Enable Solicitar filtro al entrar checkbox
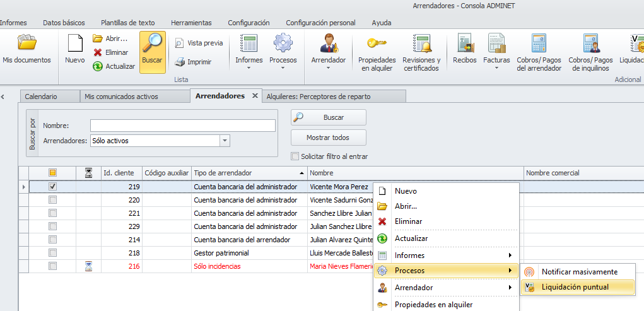This screenshot has width=644, height=311. coord(295,156)
